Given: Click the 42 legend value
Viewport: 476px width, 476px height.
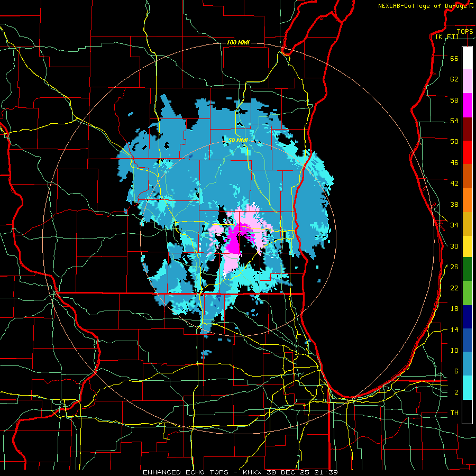Looking at the screenshot, I should pyautogui.click(x=454, y=184).
